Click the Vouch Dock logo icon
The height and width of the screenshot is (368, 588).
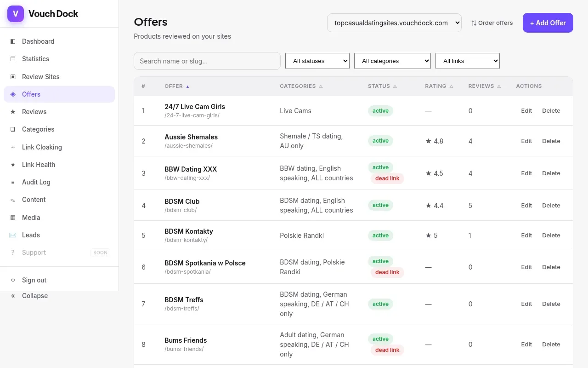pos(15,14)
